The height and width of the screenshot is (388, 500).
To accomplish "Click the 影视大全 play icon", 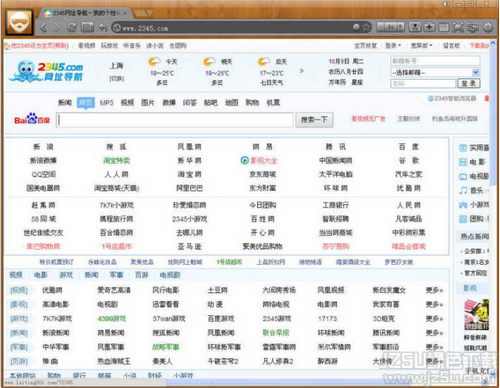I will point(245,161).
